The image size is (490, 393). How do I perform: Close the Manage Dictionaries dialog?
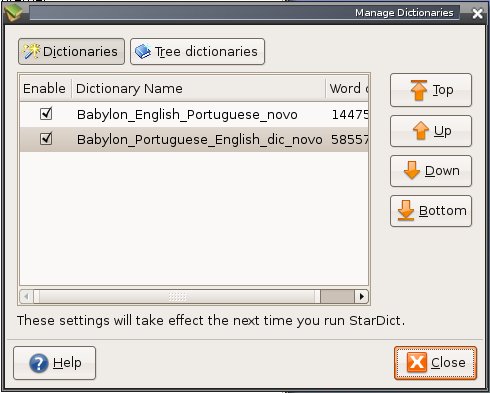pyautogui.click(x=435, y=363)
